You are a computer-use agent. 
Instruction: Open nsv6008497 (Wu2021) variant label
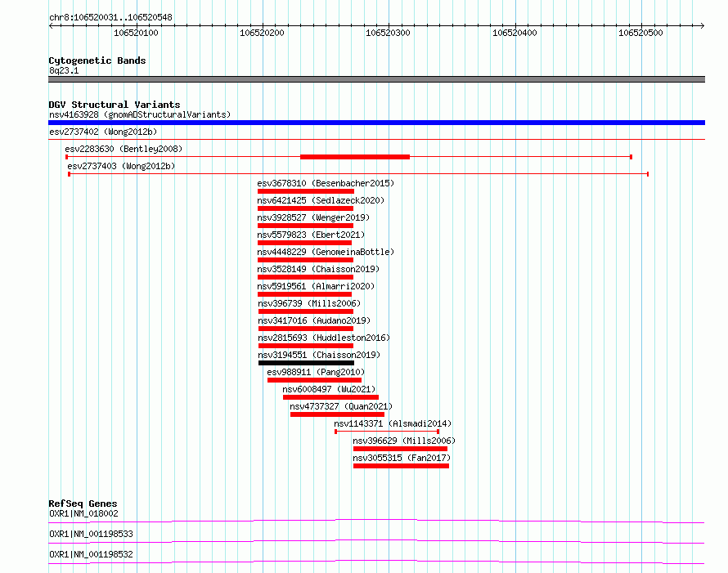pos(329,389)
